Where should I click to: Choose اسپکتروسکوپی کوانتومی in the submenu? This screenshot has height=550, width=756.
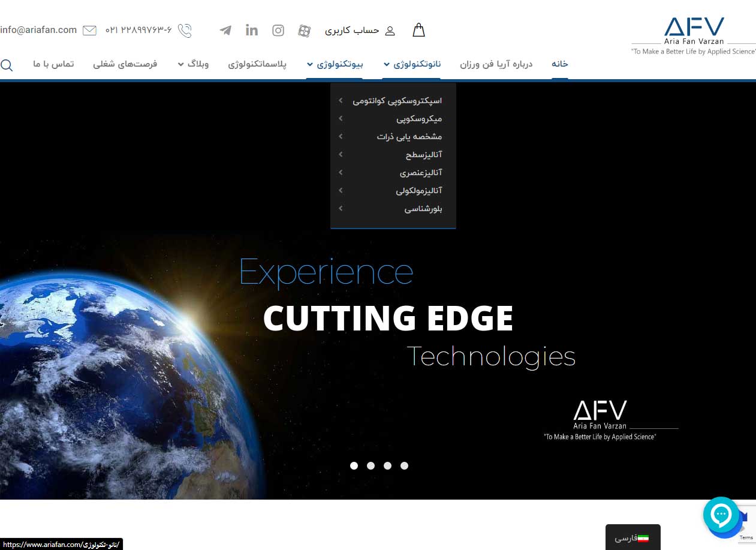pyautogui.click(x=397, y=101)
